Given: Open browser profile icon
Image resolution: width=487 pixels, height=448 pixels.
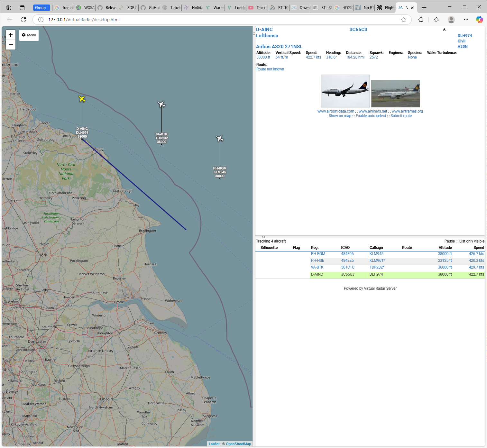Looking at the screenshot, I should [x=451, y=20].
